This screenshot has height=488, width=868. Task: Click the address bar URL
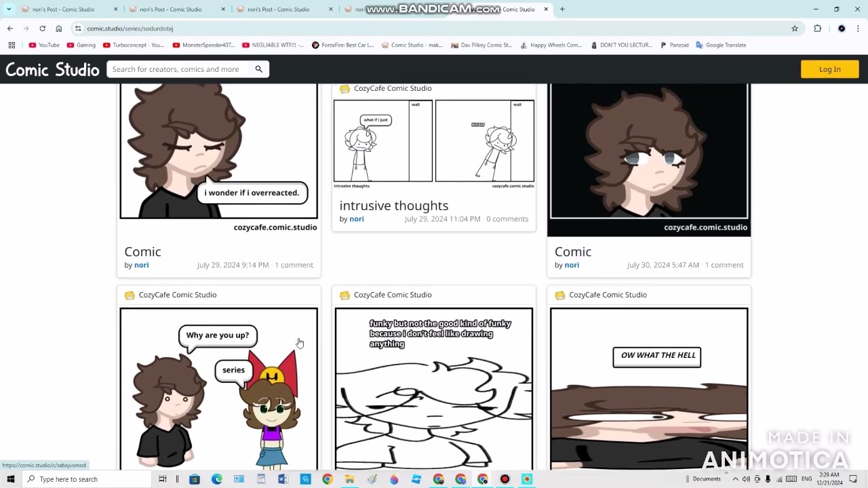pyautogui.click(x=130, y=28)
